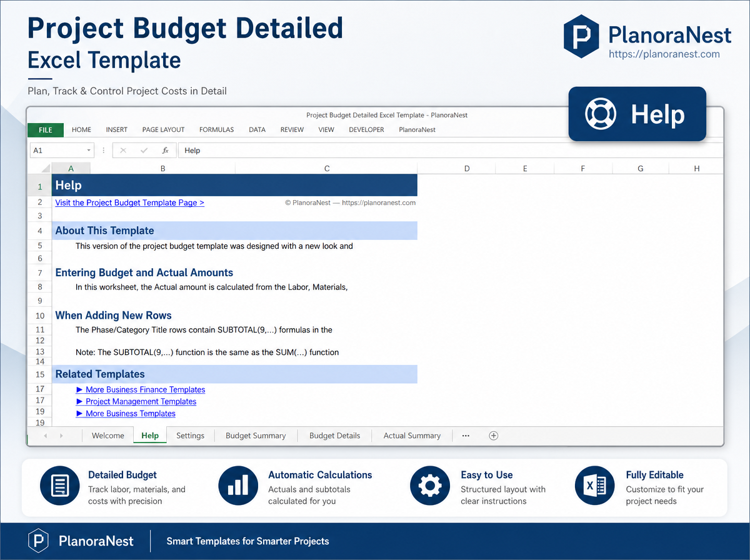The height and width of the screenshot is (560, 750).
Task: Select column H header
Action: tap(696, 169)
